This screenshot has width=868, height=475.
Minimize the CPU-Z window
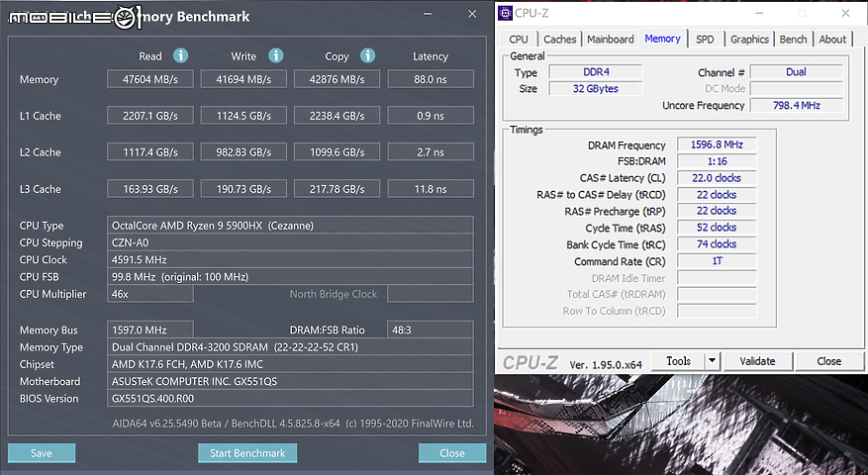tap(759, 13)
